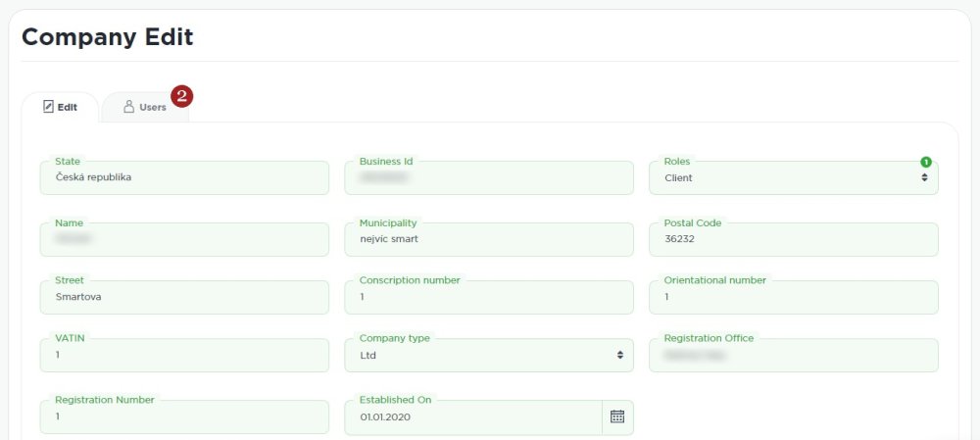Viewport: 980px width, 440px height.
Task: Click the State input field
Action: point(184,178)
